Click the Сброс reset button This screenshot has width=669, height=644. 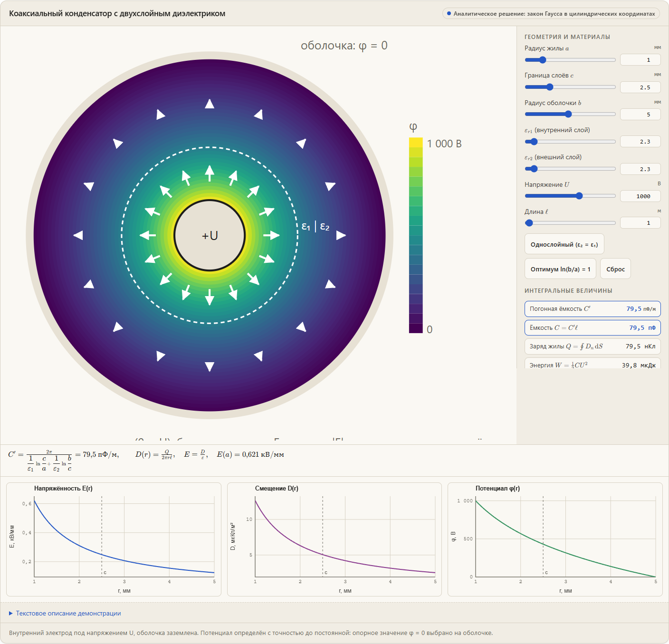pyautogui.click(x=615, y=269)
